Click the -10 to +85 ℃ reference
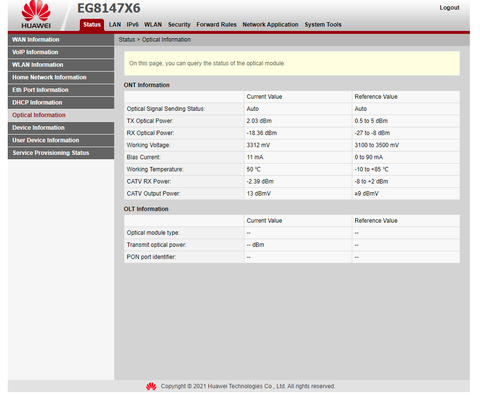This screenshot has height=395, width=480. pos(372,169)
